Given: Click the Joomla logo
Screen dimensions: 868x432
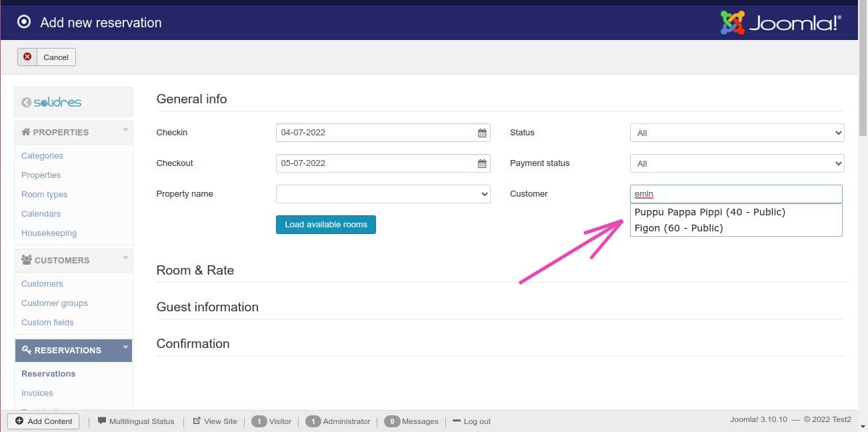Looking at the screenshot, I should coord(781,23).
